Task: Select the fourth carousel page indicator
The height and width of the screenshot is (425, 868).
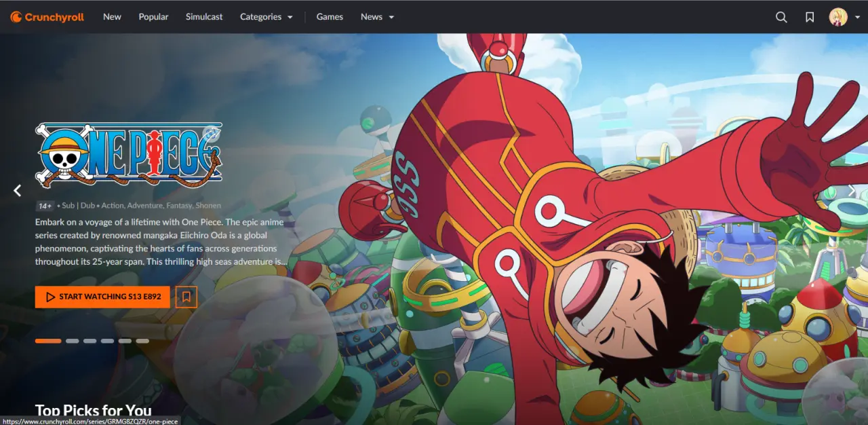Action: [x=107, y=341]
